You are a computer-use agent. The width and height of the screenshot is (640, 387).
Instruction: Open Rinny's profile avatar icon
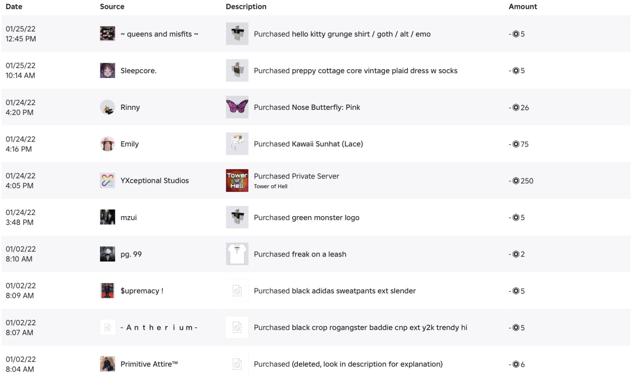point(107,107)
